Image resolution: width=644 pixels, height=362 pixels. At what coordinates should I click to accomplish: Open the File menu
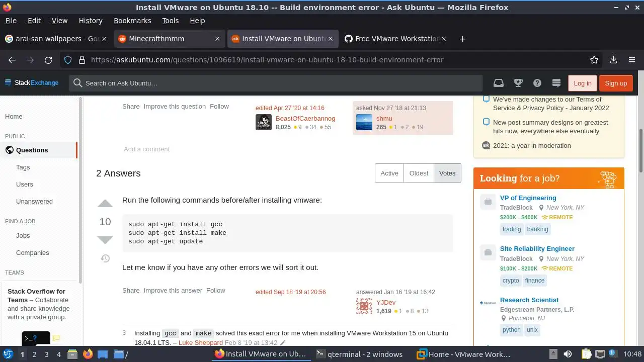tap(11, 21)
